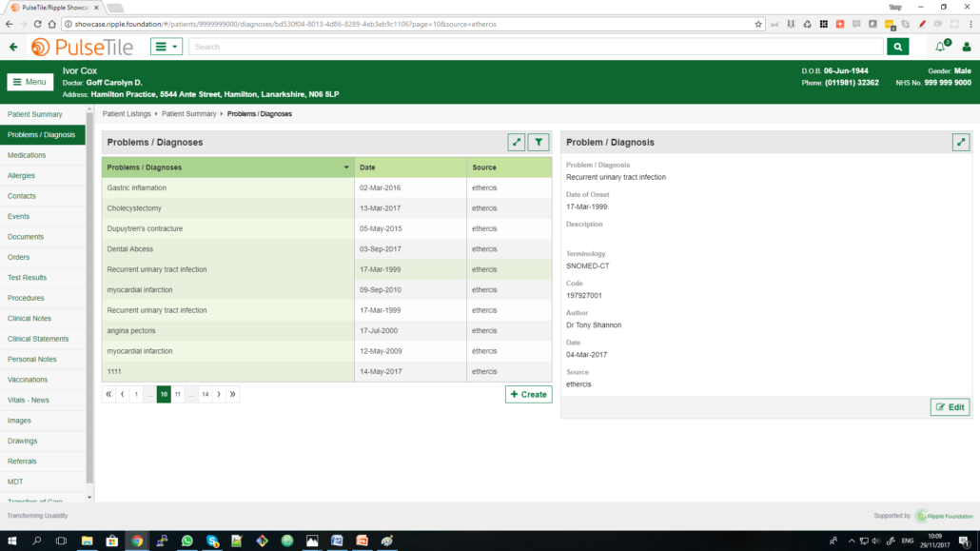Click the Edit button
980x551 pixels.
[950, 407]
